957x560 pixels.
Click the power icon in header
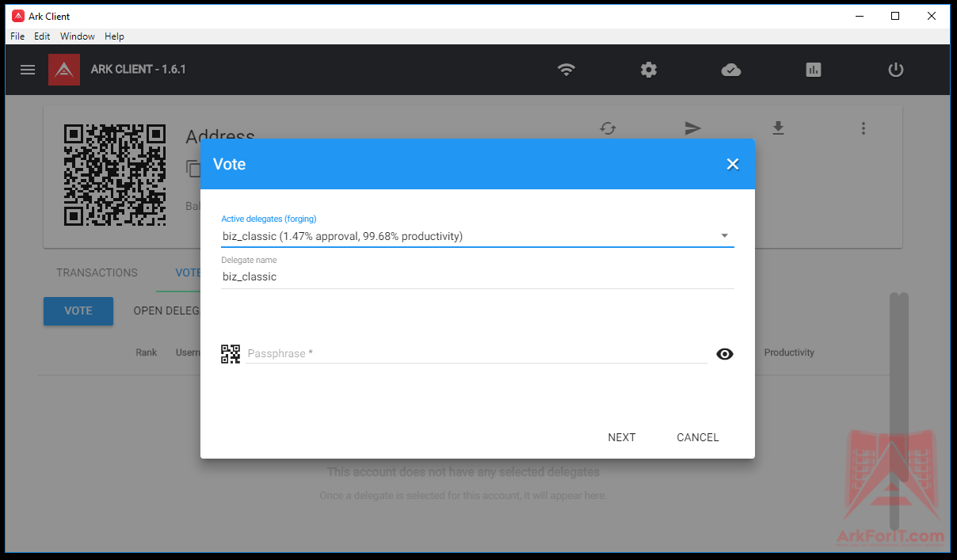click(896, 70)
